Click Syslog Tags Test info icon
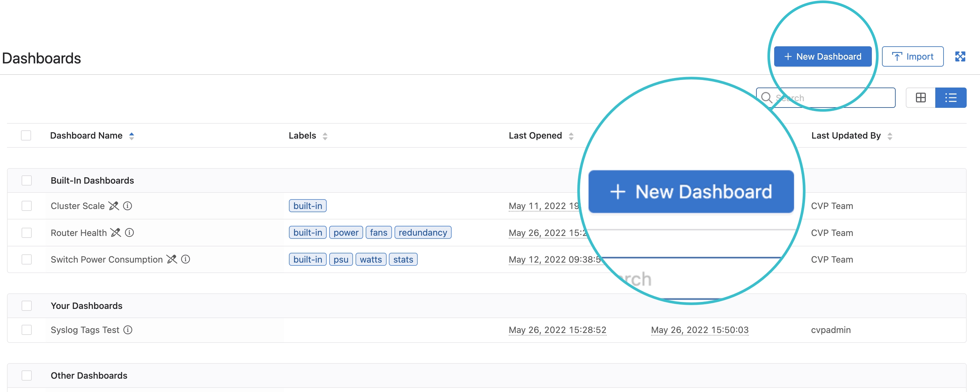 128,330
